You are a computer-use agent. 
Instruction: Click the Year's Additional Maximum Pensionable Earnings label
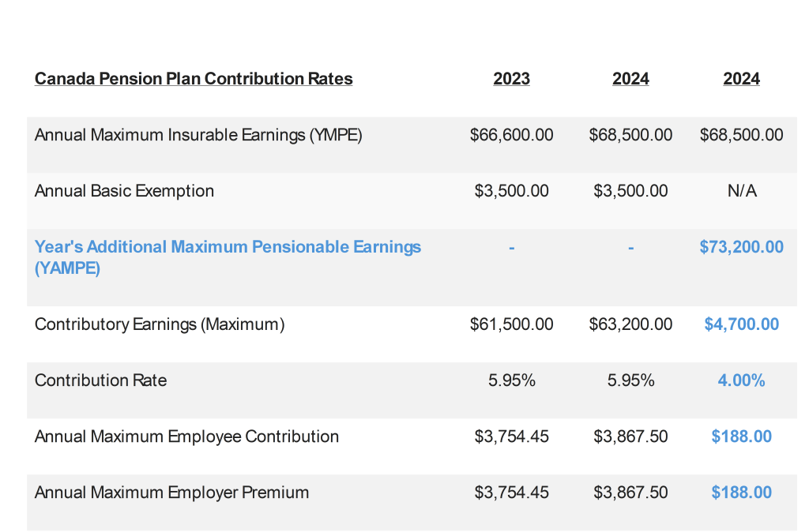pos(228,247)
